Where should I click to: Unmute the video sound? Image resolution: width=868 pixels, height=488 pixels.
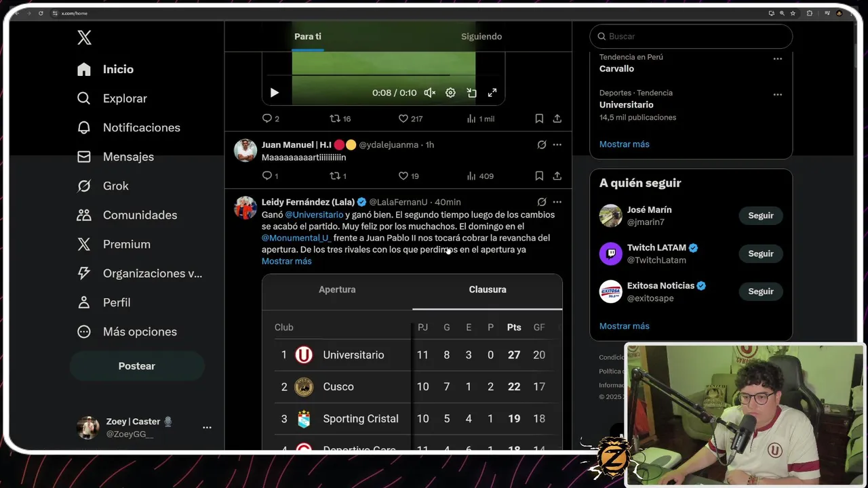(x=430, y=93)
